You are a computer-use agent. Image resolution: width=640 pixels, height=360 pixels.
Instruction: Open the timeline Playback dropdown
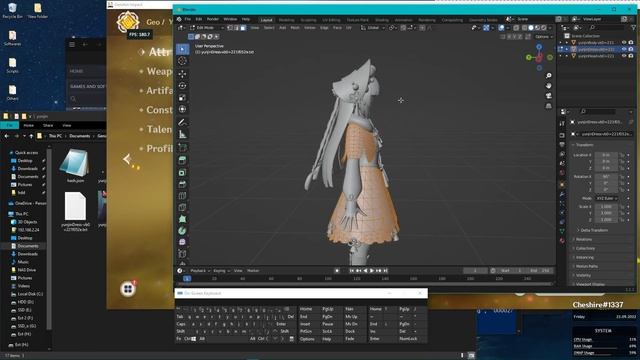pyautogui.click(x=200, y=271)
